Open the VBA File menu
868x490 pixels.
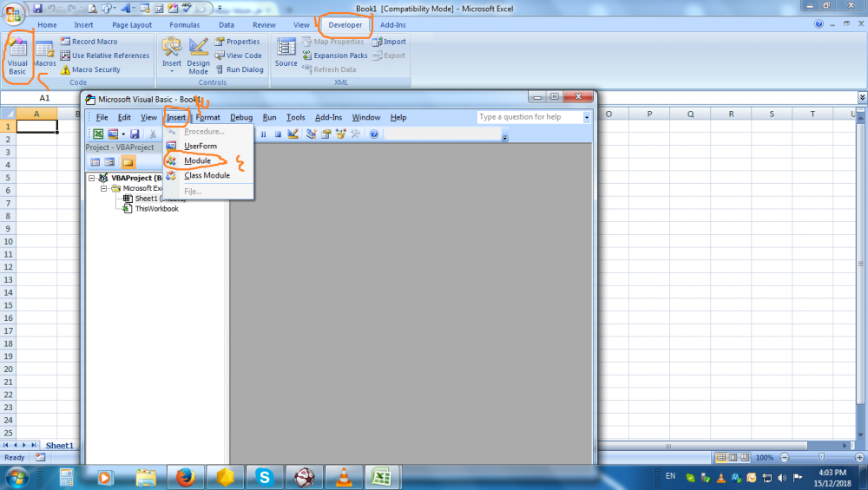point(102,117)
